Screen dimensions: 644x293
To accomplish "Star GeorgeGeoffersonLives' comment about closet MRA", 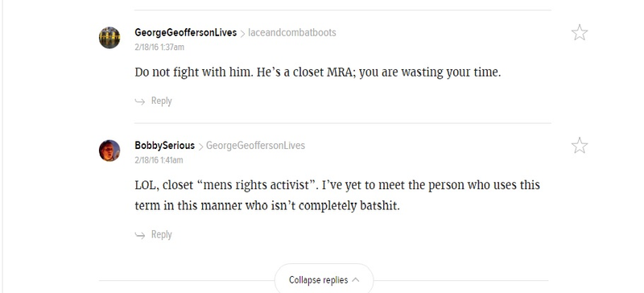I will coord(579,32).
